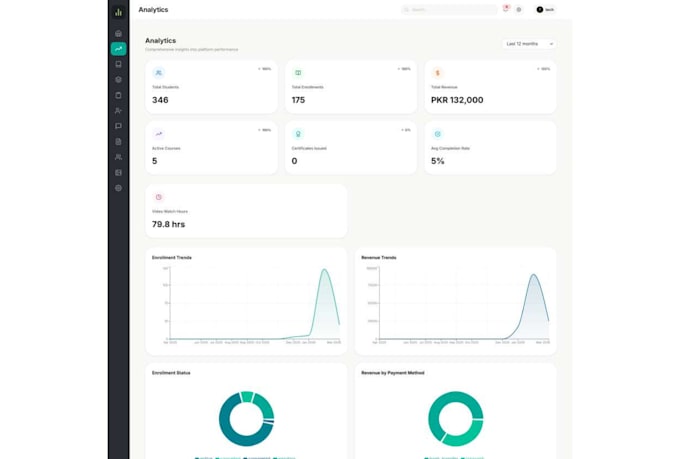The image size is (680, 459).
Task: Click the Total Students value 346
Action: [x=160, y=100]
